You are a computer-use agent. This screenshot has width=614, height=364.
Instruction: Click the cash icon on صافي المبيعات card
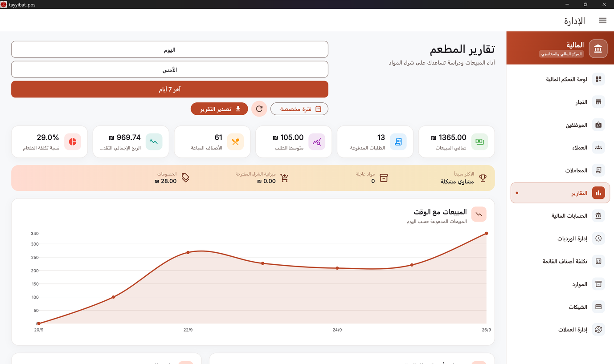pos(479,142)
